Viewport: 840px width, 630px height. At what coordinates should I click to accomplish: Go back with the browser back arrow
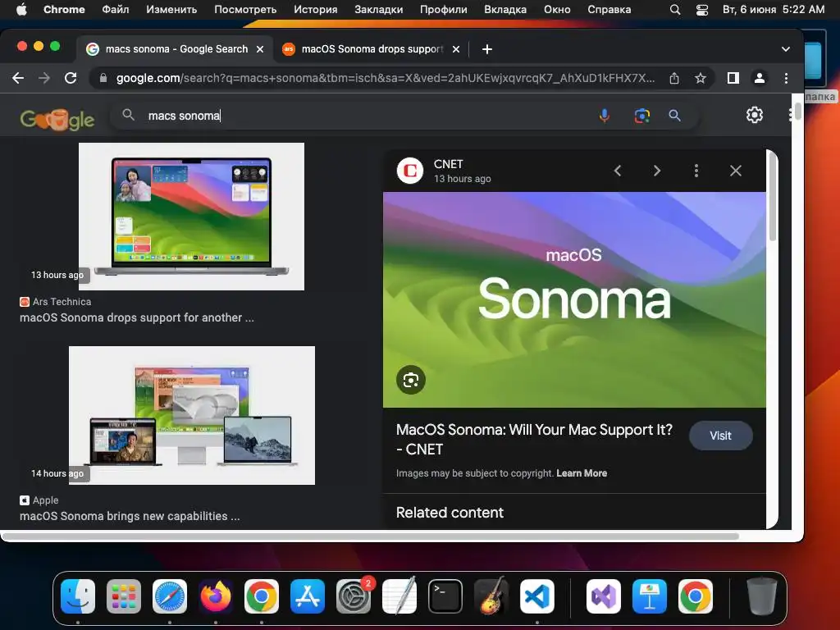pos(18,78)
